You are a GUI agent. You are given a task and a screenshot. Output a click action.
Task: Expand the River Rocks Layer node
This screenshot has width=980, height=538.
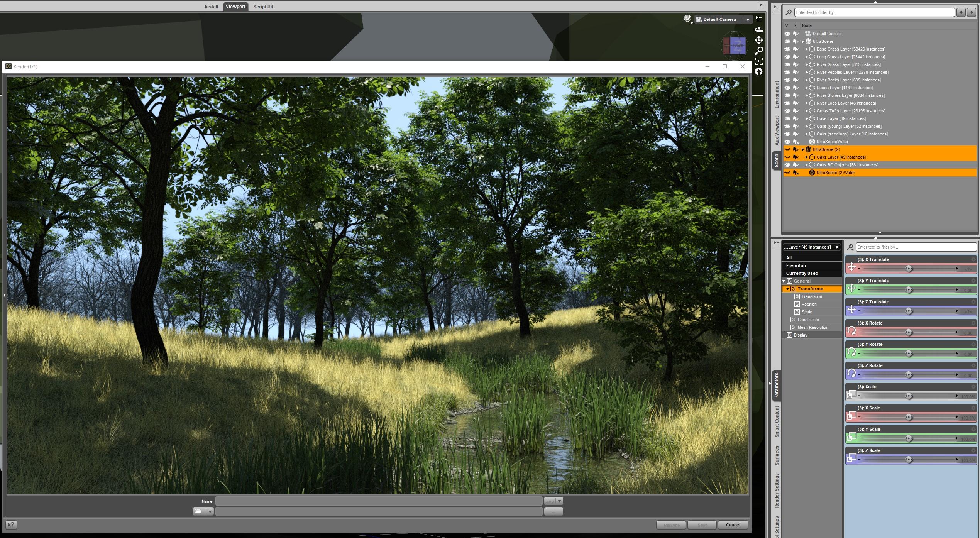coord(806,80)
